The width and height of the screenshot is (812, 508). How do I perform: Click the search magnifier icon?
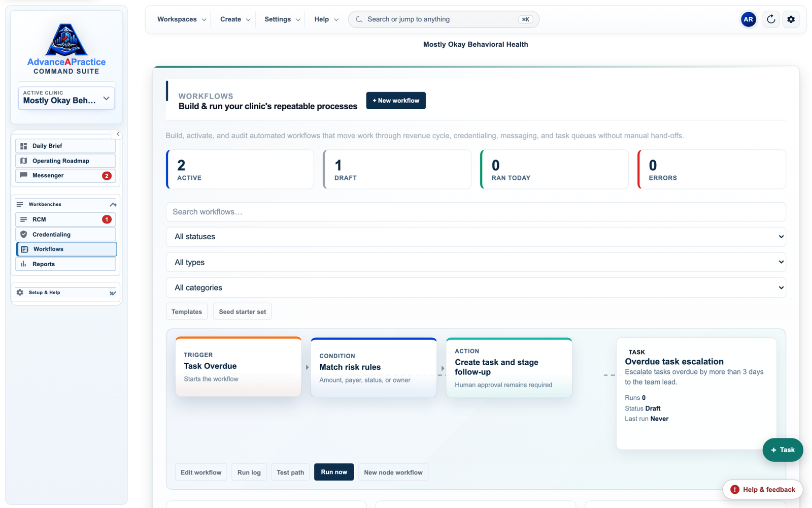359,19
